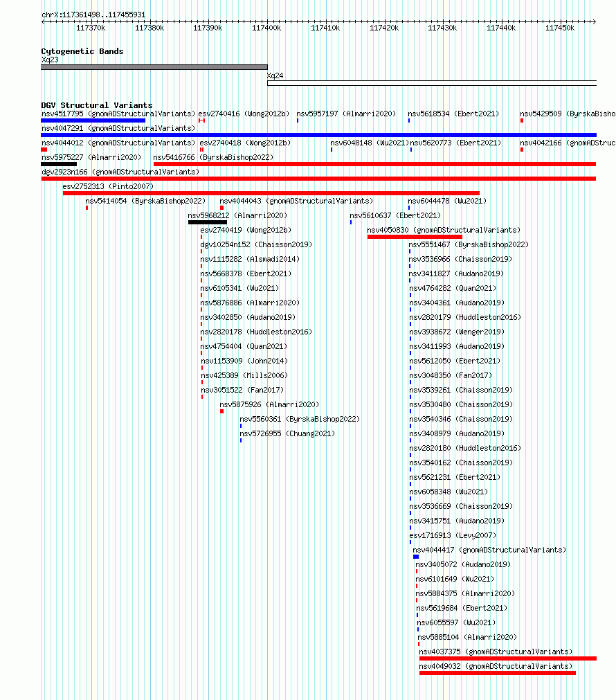The image size is (616, 700).
Task: Open nsv4044012 variant label
Action: click(118, 143)
